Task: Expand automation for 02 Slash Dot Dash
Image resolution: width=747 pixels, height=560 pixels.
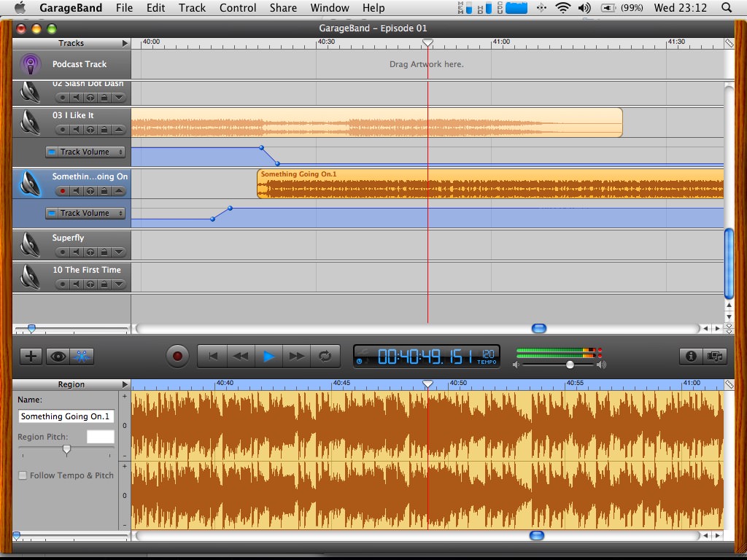Action: coord(119,98)
